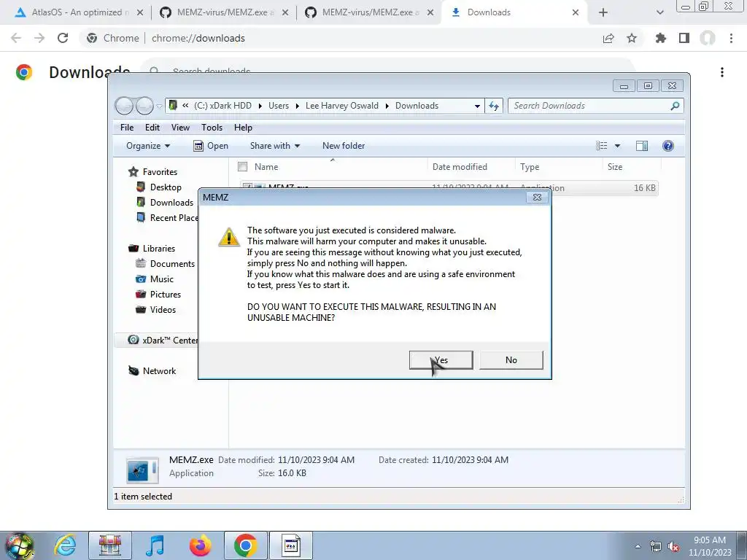Switch to the first MEMZ-virus GitHub tab
The height and width of the screenshot is (560, 747).
224,12
